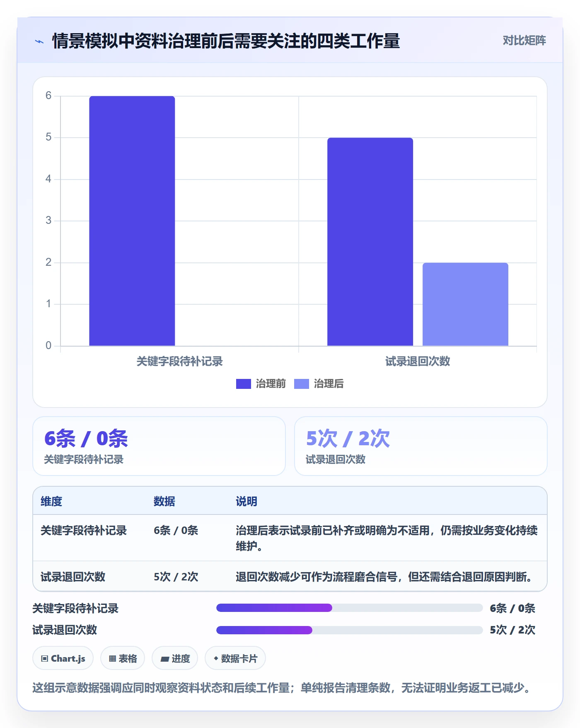Click the description starting with 治理后表示试录前已补齐

pos(387,538)
